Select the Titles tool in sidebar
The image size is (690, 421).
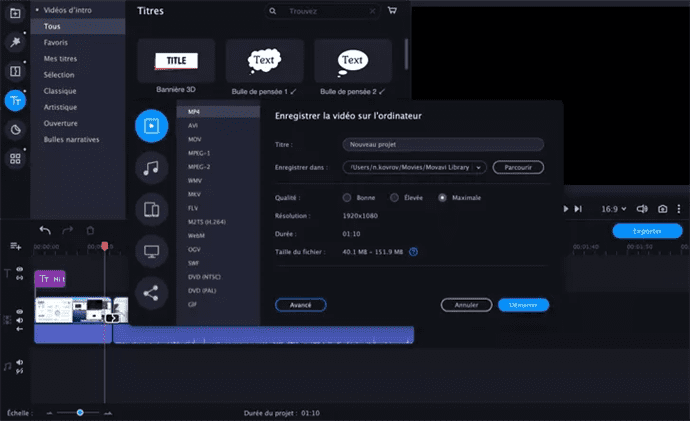[x=15, y=101]
